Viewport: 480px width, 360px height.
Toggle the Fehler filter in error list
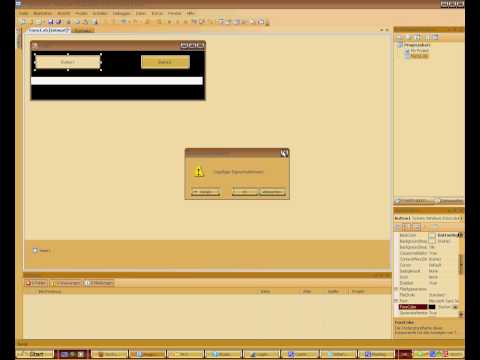36,283
